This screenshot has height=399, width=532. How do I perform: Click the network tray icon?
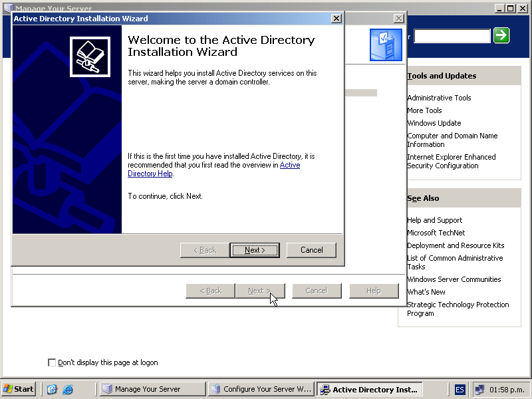pyautogui.click(x=479, y=389)
